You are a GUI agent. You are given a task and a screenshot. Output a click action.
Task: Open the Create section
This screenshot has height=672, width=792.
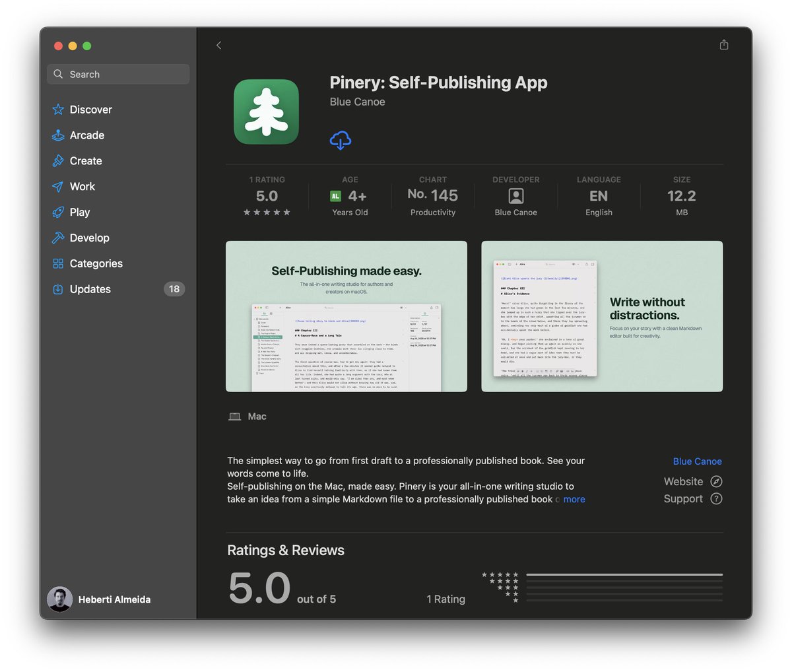tap(86, 161)
